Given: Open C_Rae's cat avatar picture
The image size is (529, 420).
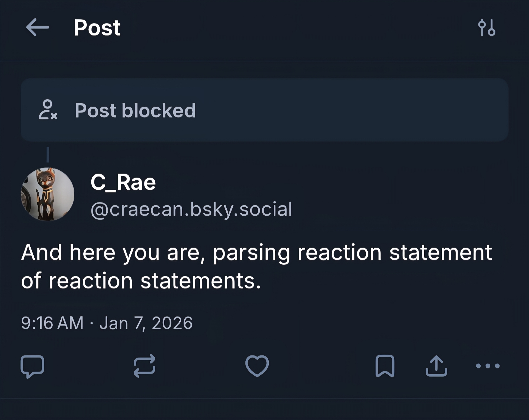Looking at the screenshot, I should tap(48, 194).
